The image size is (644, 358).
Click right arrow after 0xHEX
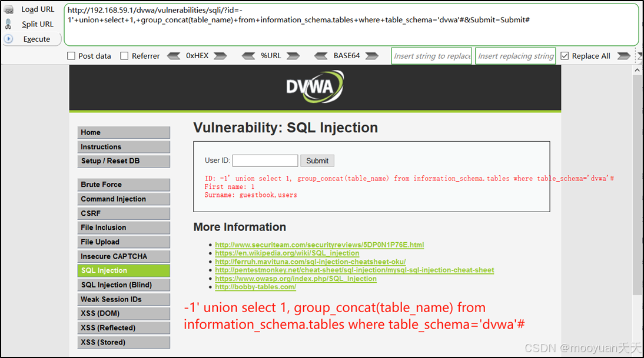coord(220,56)
